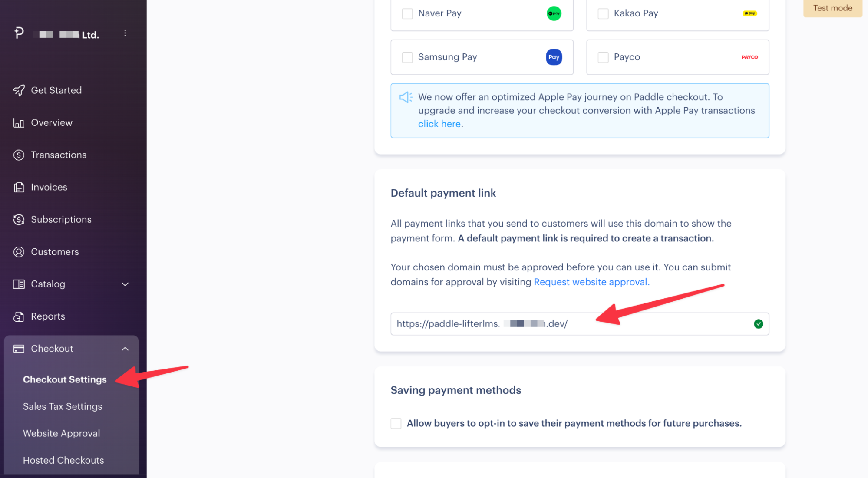Enable saving payment methods opt-in checkbox

tap(396, 423)
